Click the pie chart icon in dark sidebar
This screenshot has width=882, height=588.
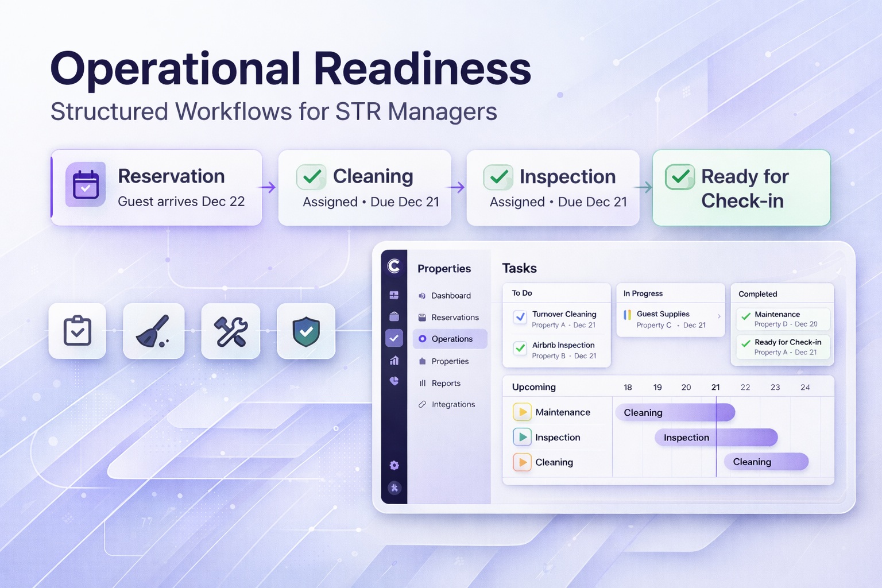[394, 381]
